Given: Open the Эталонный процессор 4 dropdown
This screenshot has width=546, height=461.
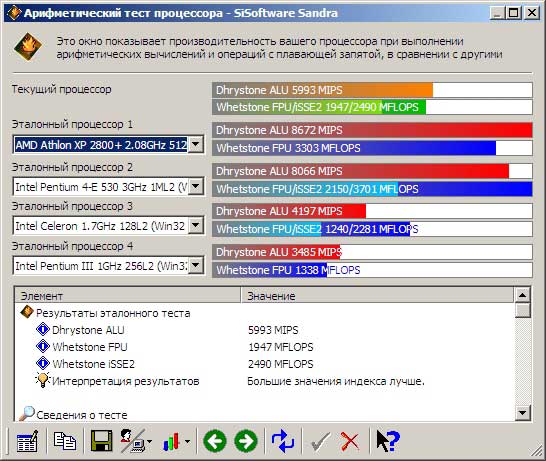Looking at the screenshot, I should click(196, 266).
